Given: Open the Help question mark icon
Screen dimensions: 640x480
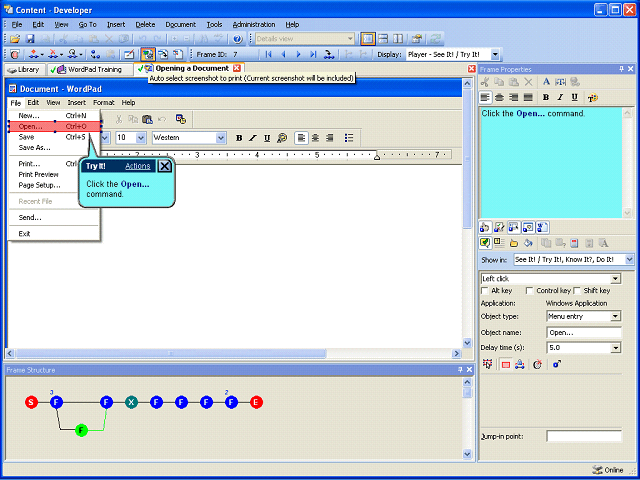Looking at the screenshot, I should 238,39.
